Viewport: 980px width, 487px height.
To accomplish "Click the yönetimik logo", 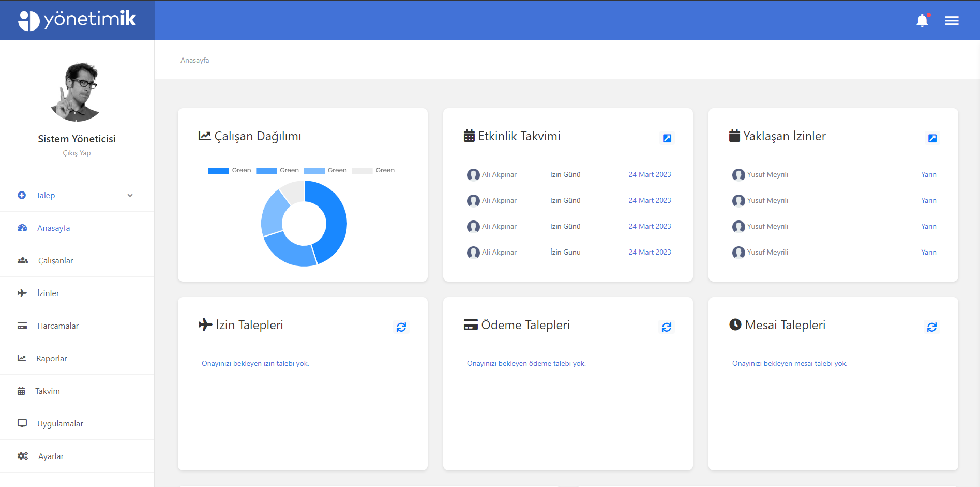I will [x=77, y=20].
